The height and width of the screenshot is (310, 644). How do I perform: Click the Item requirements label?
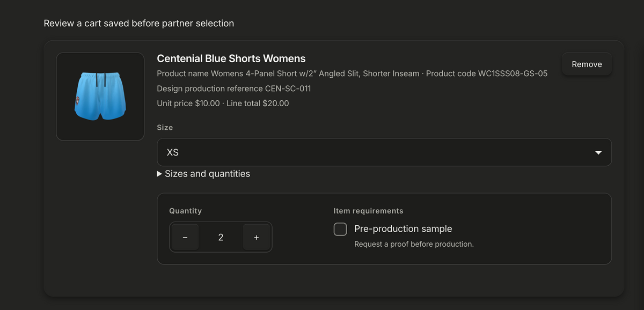(x=368, y=211)
